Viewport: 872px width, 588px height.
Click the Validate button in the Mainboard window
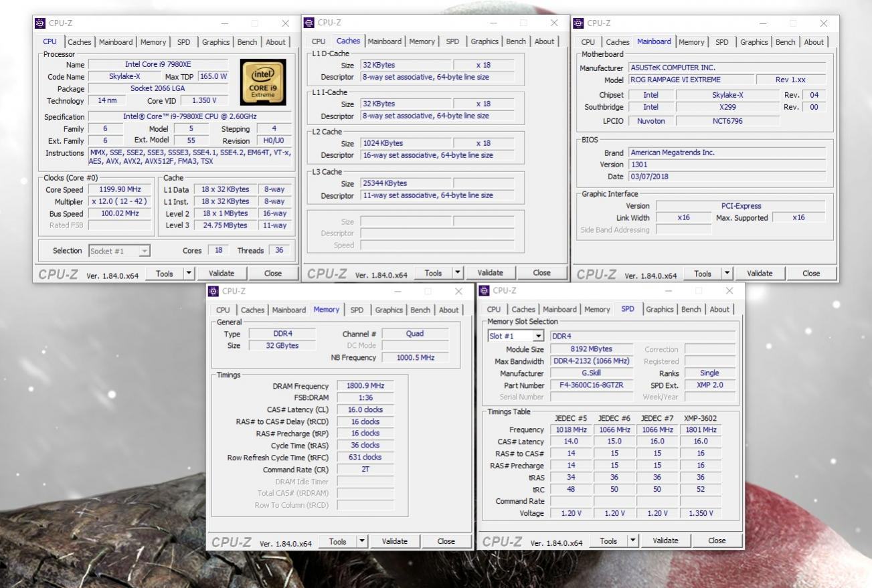(760, 274)
